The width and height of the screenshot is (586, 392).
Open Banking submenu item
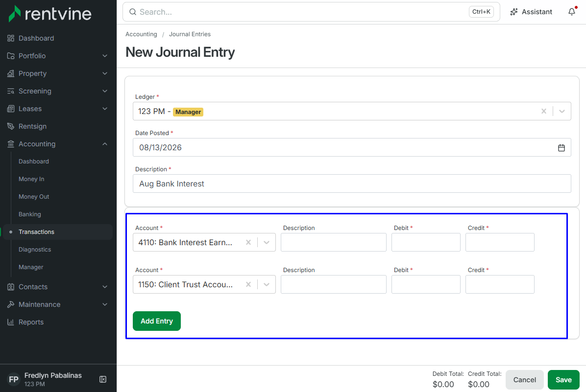coord(30,214)
